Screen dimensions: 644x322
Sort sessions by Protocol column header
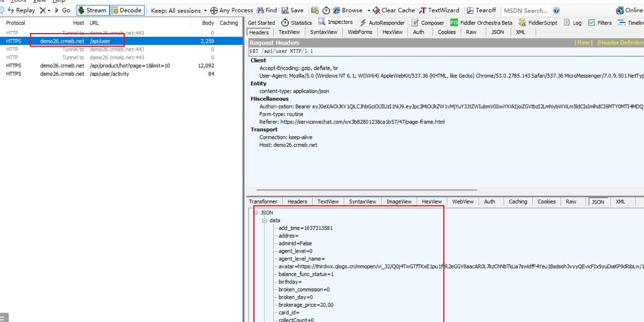pyautogui.click(x=15, y=23)
